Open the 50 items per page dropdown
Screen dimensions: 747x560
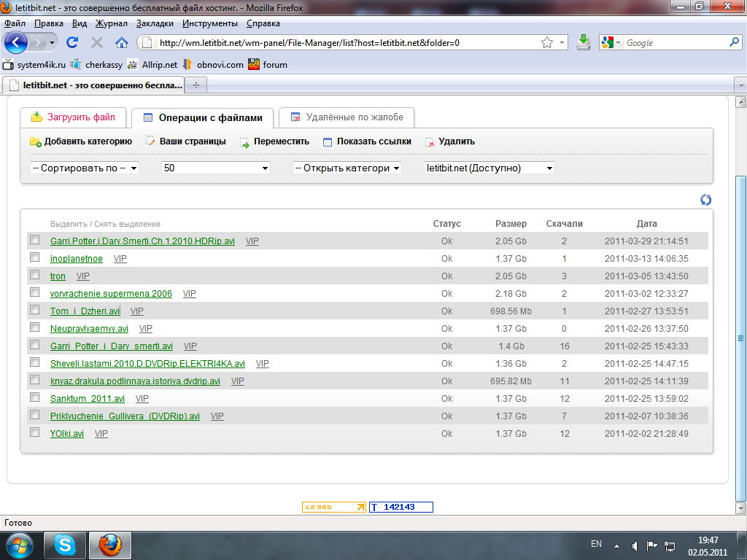click(216, 168)
